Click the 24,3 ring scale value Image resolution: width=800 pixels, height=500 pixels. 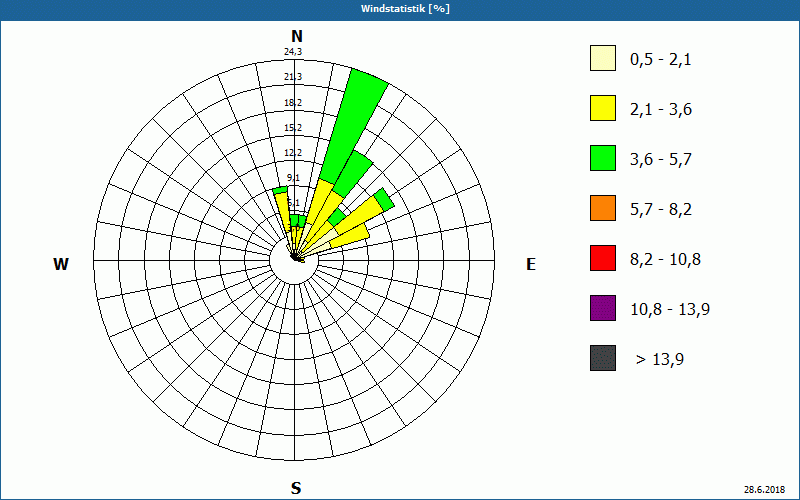click(x=293, y=52)
